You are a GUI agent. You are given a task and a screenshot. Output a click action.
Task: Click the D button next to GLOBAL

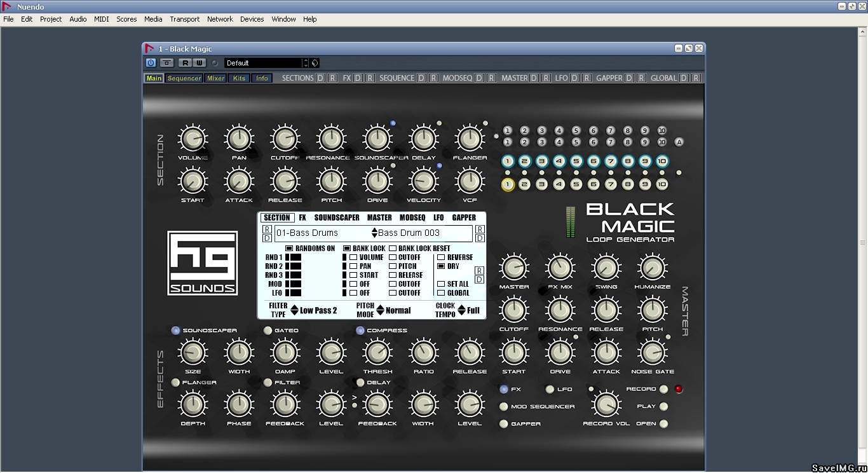684,78
